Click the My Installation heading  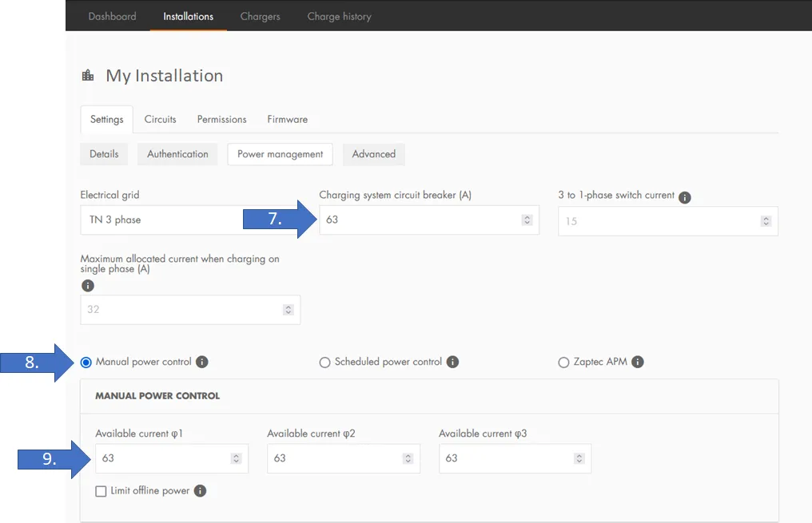click(x=165, y=76)
